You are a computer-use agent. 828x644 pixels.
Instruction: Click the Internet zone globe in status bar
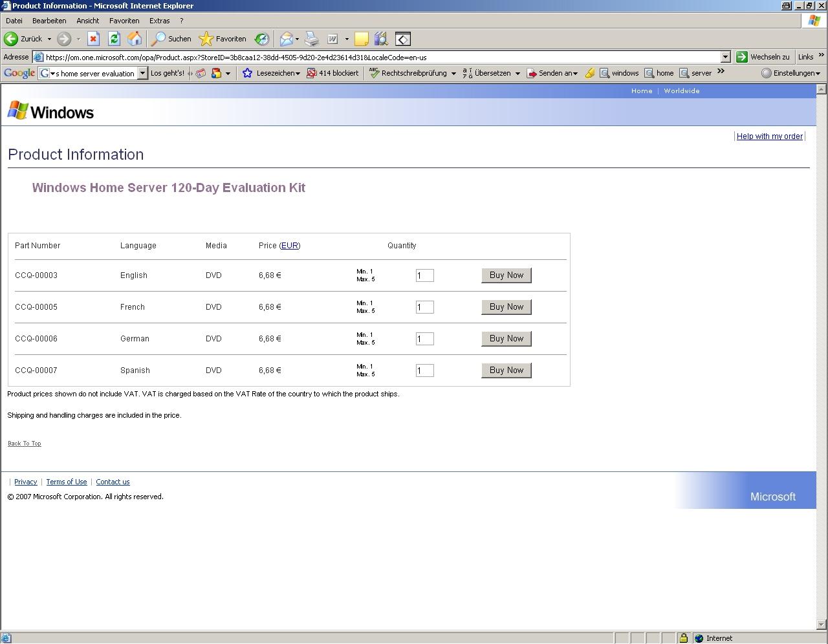point(699,638)
